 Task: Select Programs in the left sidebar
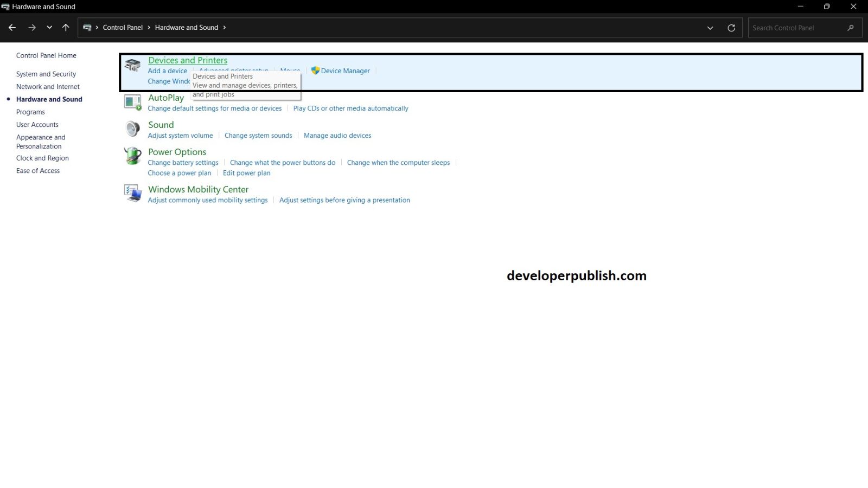30,112
